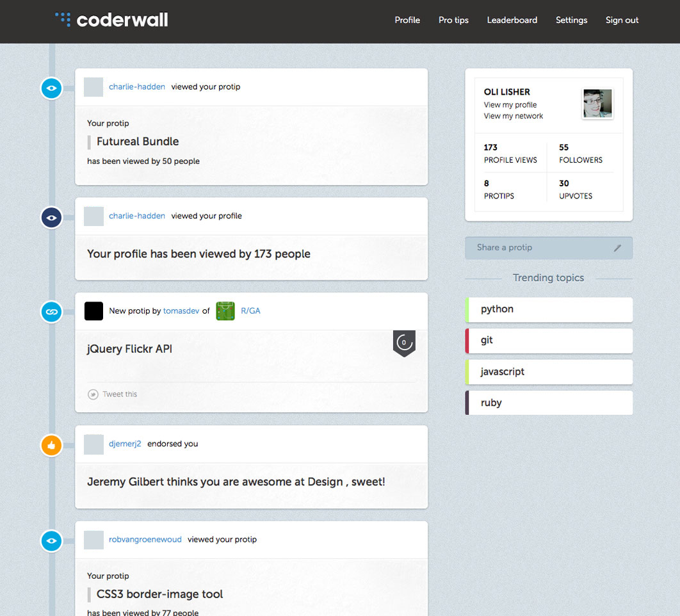
Task: Click djemerj2's avatar placeholder
Action: pos(93,444)
